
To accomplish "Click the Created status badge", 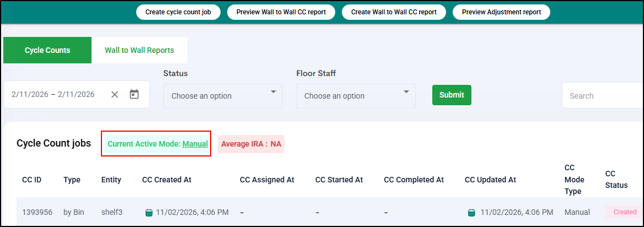I will pyautogui.click(x=625, y=212).
